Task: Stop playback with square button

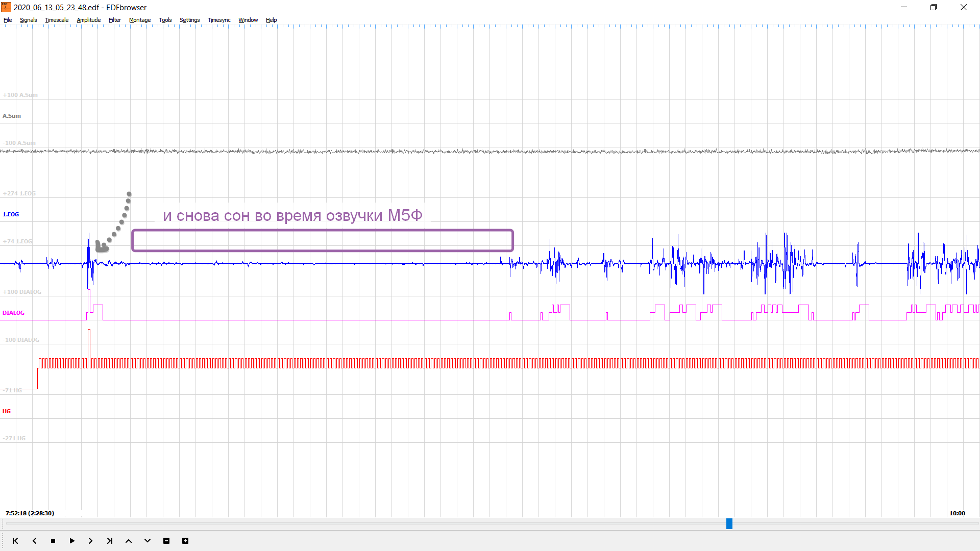Action: [53, 541]
